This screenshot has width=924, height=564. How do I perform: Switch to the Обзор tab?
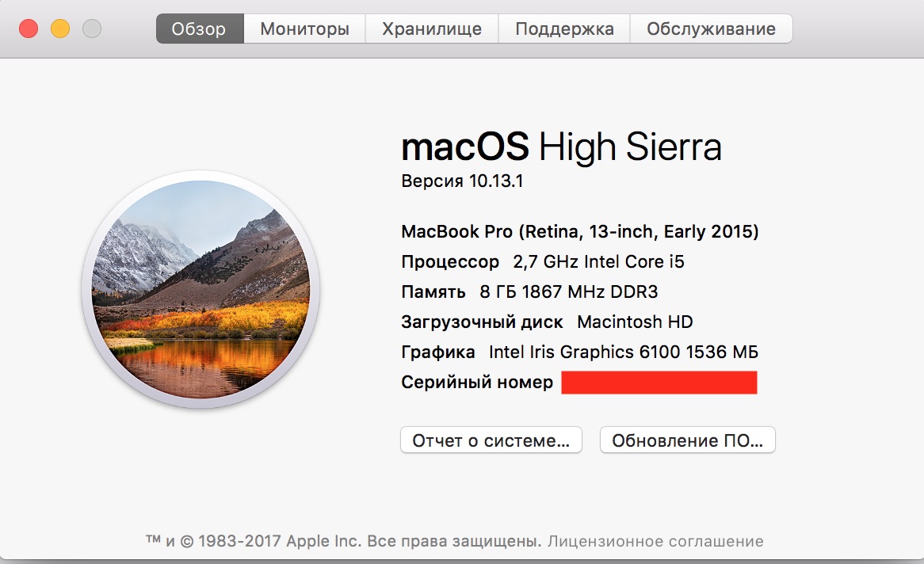click(199, 29)
